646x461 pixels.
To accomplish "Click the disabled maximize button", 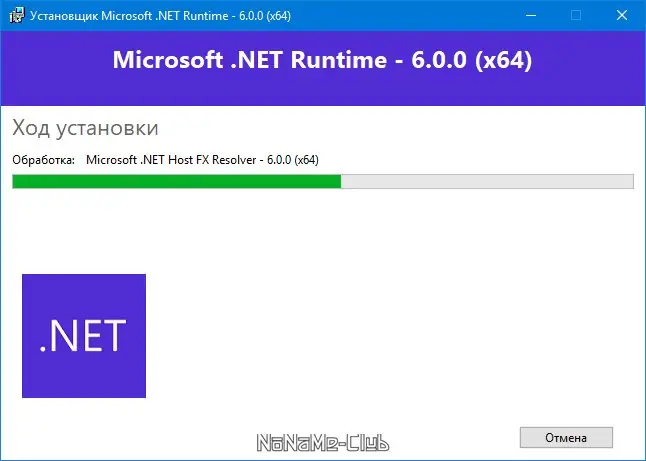I will point(576,16).
